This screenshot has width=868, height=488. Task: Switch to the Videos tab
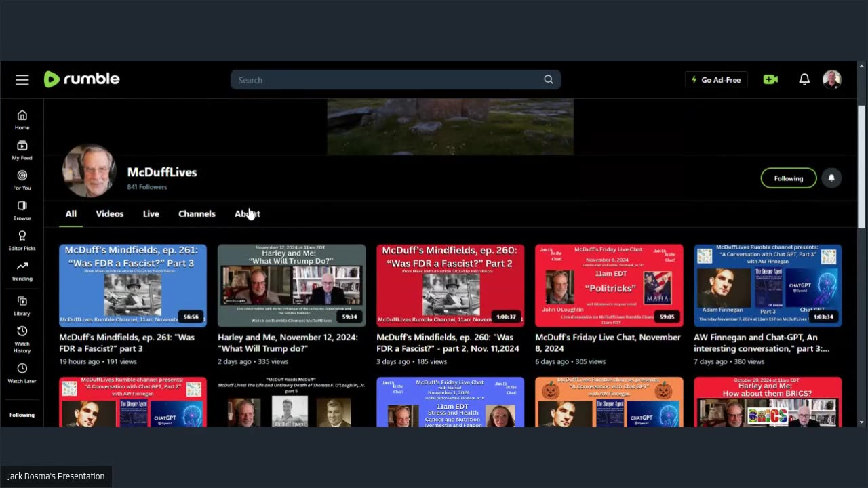point(110,213)
